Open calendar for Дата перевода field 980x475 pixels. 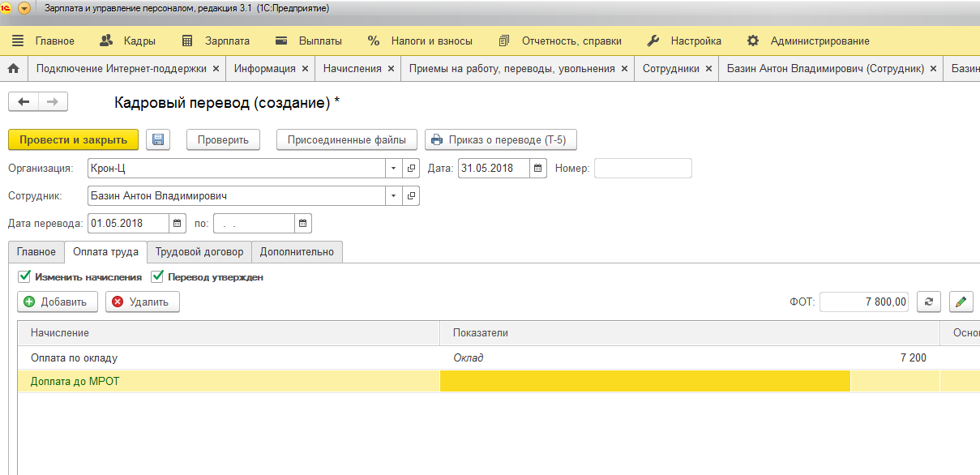(178, 223)
